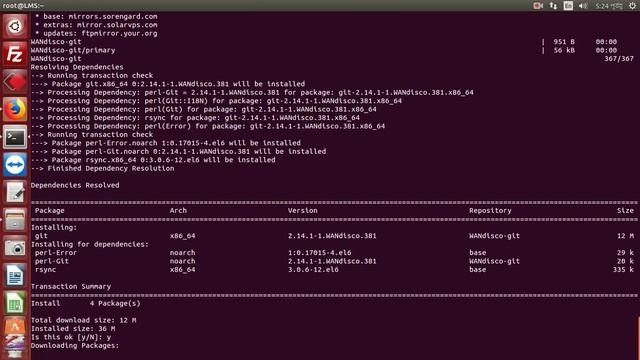640x360 pixels.
Task: Click 'Package perl-Git.noarch' install line
Action: coord(178,151)
